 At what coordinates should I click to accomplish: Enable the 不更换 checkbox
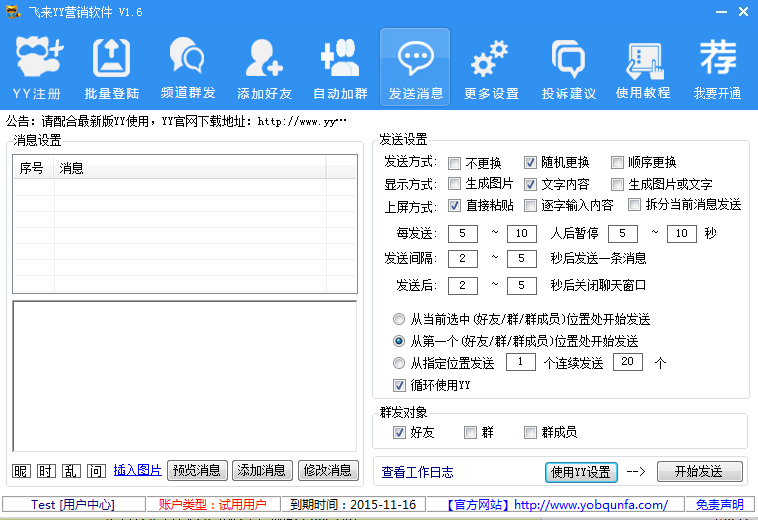pyautogui.click(x=455, y=163)
